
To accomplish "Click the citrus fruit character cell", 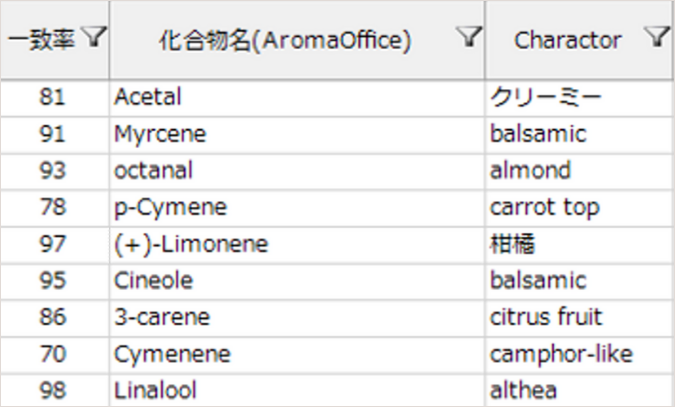I will pyautogui.click(x=546, y=317).
